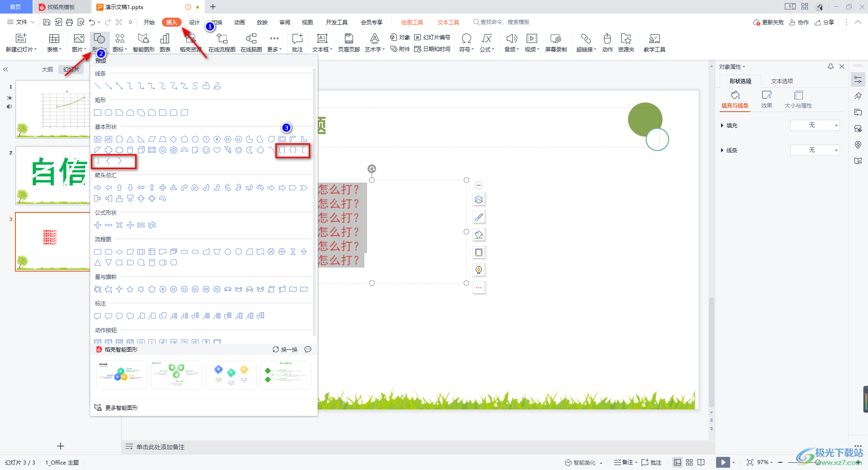
Task: Select the oval shape in Basic Shapes
Action: 119,139
